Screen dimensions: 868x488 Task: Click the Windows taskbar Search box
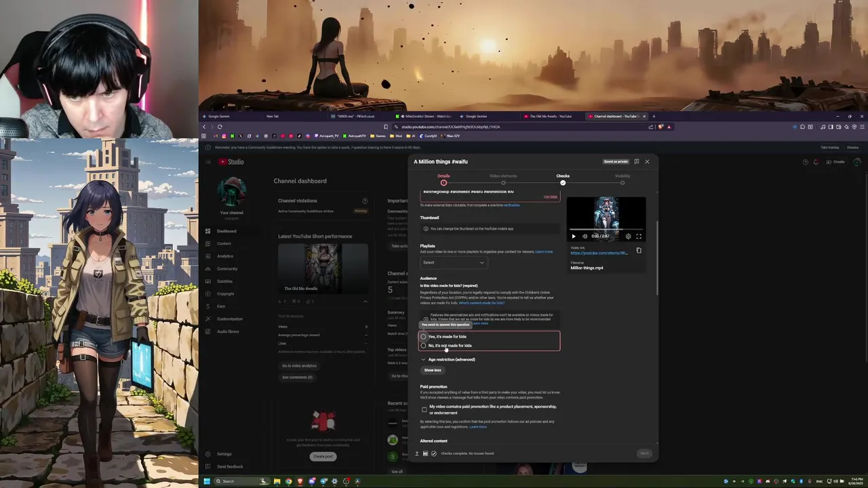242,481
